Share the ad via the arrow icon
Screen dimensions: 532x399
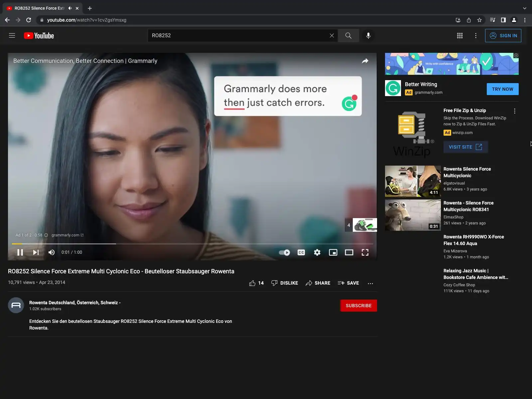(365, 61)
